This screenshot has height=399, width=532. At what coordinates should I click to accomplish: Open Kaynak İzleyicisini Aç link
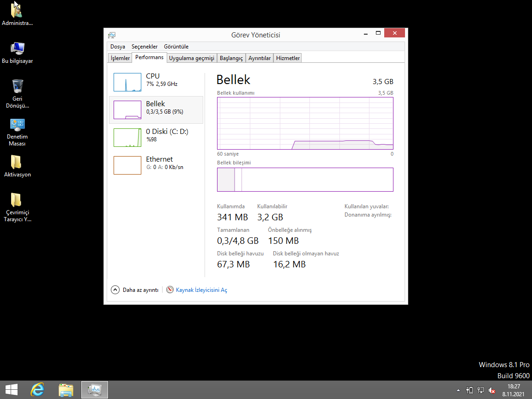click(201, 290)
